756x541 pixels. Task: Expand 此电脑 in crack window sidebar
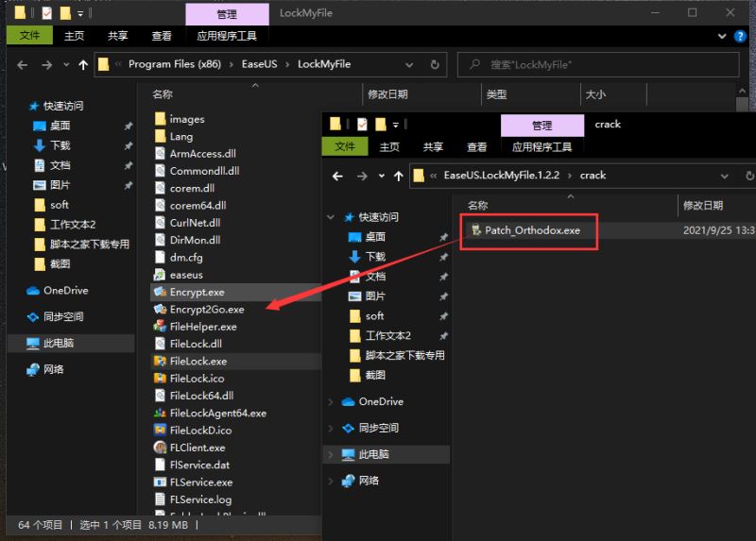[330, 454]
